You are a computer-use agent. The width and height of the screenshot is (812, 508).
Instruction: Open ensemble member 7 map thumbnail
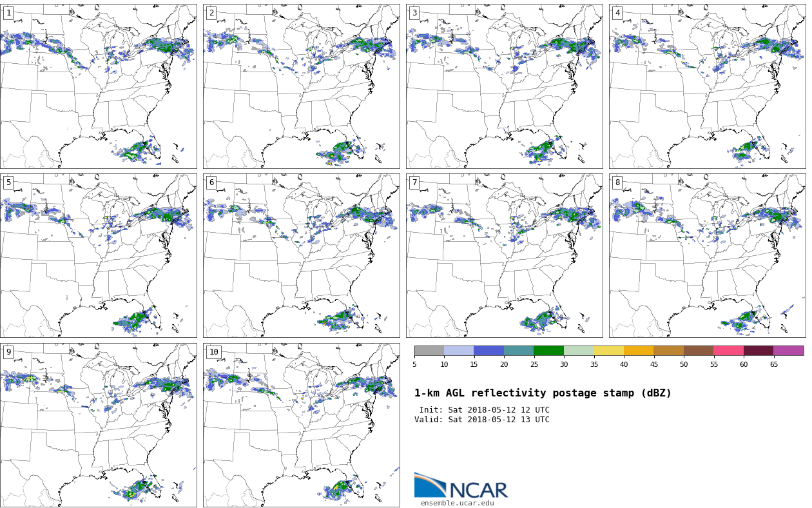pos(505,255)
